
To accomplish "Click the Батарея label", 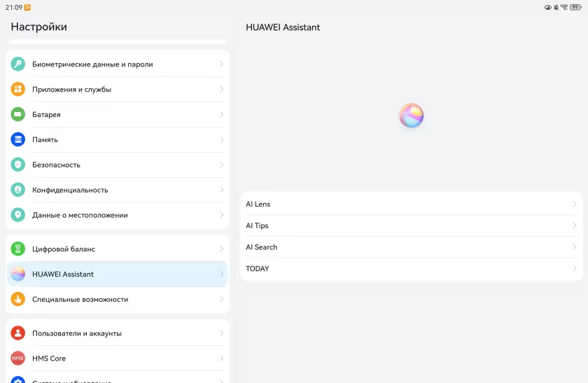I will (x=46, y=114).
